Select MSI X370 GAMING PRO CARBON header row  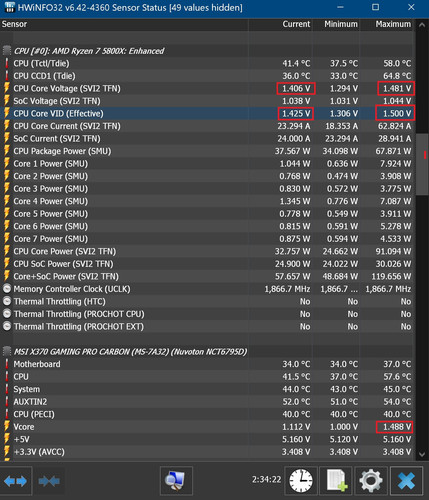point(207,351)
